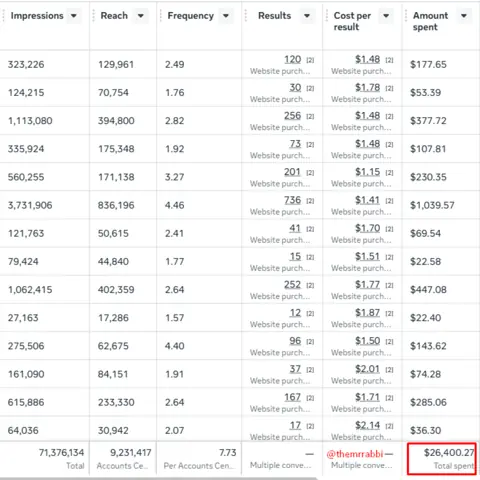The height and width of the screenshot is (480, 480).
Task: Open the 15 results link
Action: [295, 257]
